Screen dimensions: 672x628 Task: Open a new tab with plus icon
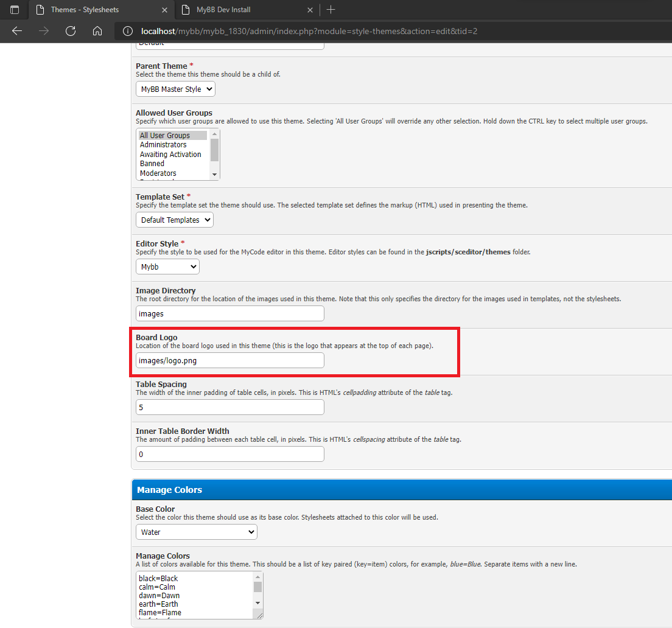click(331, 10)
